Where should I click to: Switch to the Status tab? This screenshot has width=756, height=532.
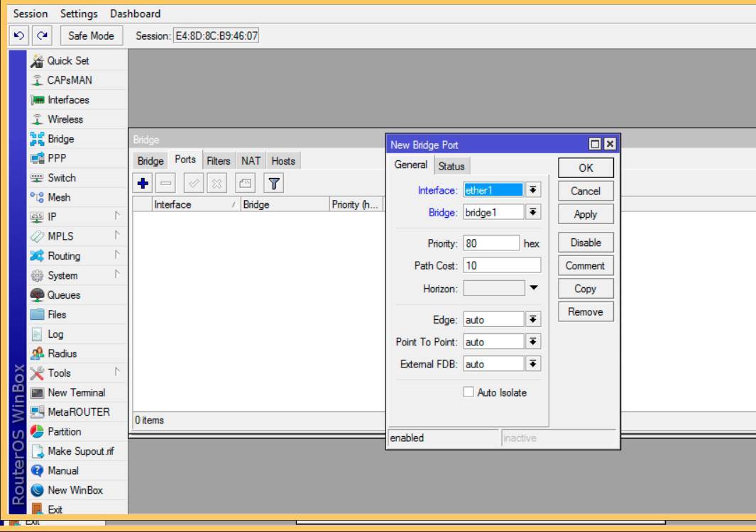pos(451,166)
